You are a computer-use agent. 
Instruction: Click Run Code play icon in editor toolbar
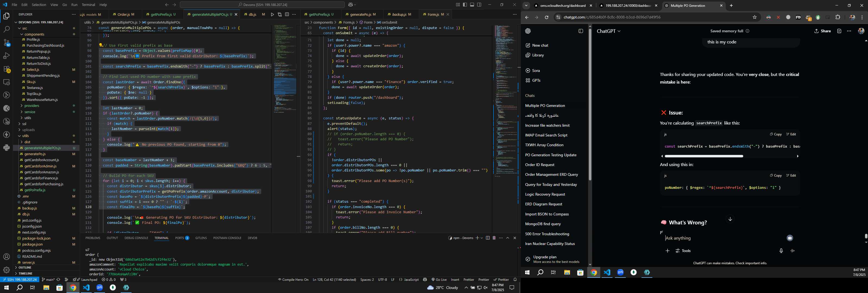point(272,14)
